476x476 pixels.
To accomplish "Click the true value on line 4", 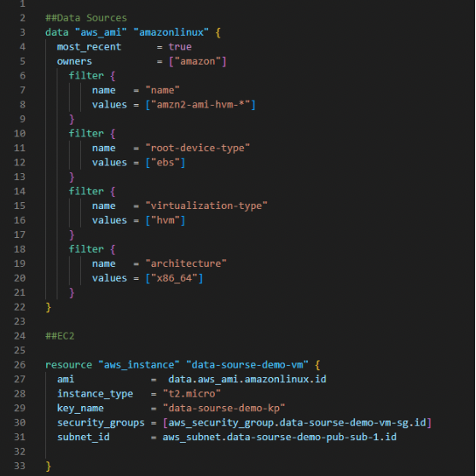I will pyautogui.click(x=180, y=47).
